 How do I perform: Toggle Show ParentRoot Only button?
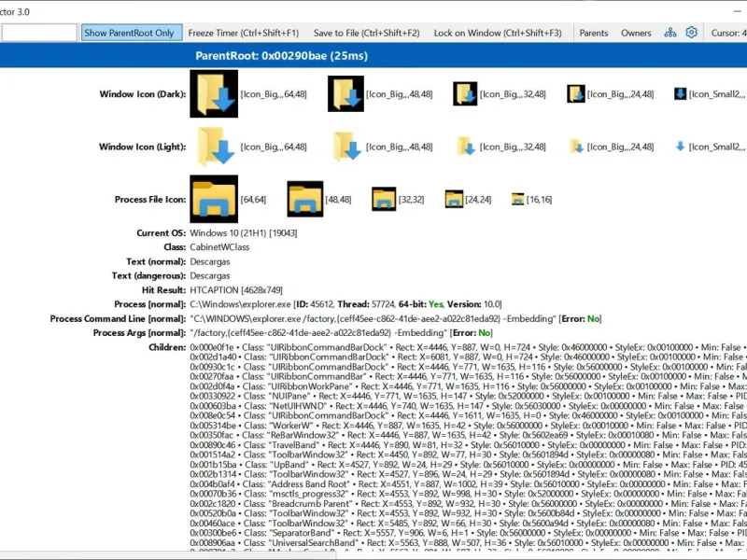(132, 33)
